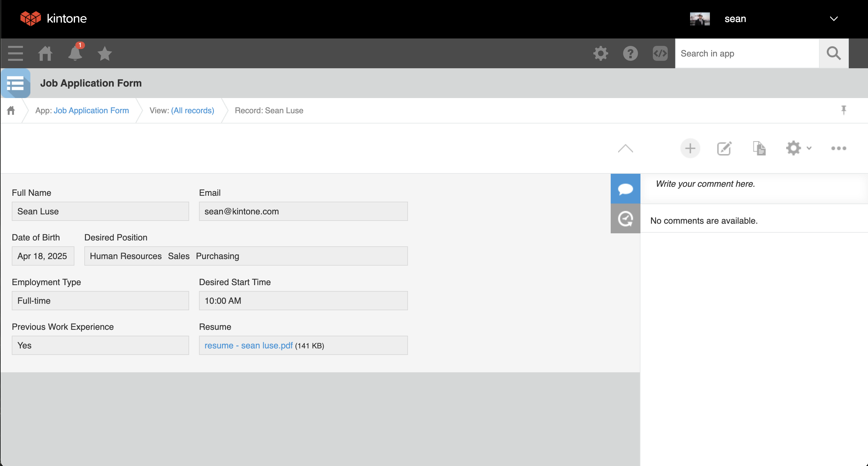Toggle the favorites star in the header
The image size is (868, 466).
click(104, 53)
